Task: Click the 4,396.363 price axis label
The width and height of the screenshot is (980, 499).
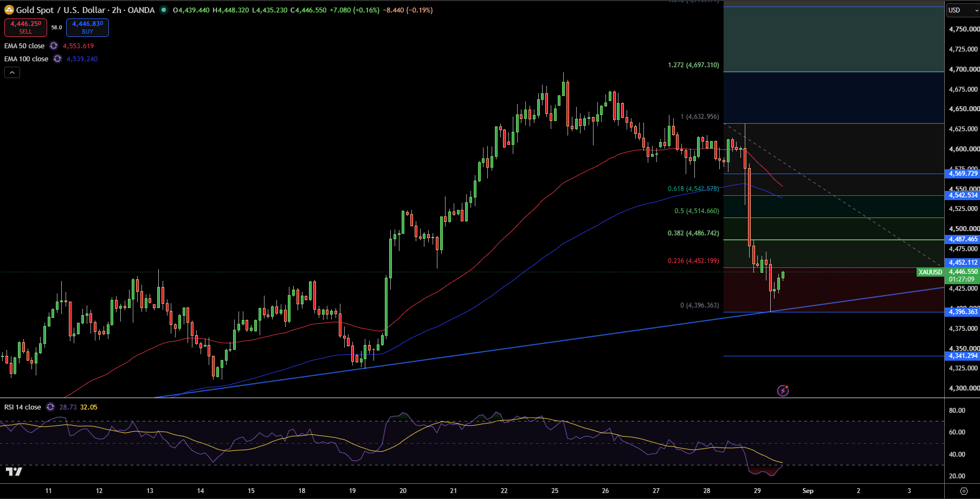Action: click(x=963, y=312)
